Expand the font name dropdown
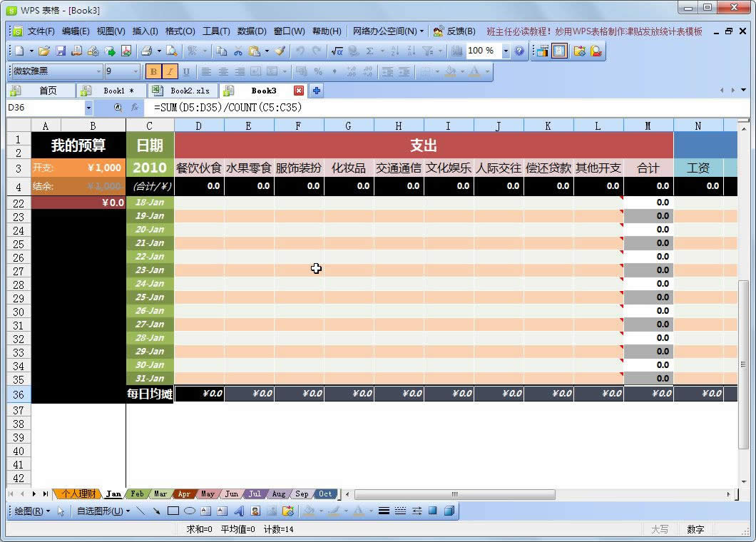 click(x=98, y=72)
